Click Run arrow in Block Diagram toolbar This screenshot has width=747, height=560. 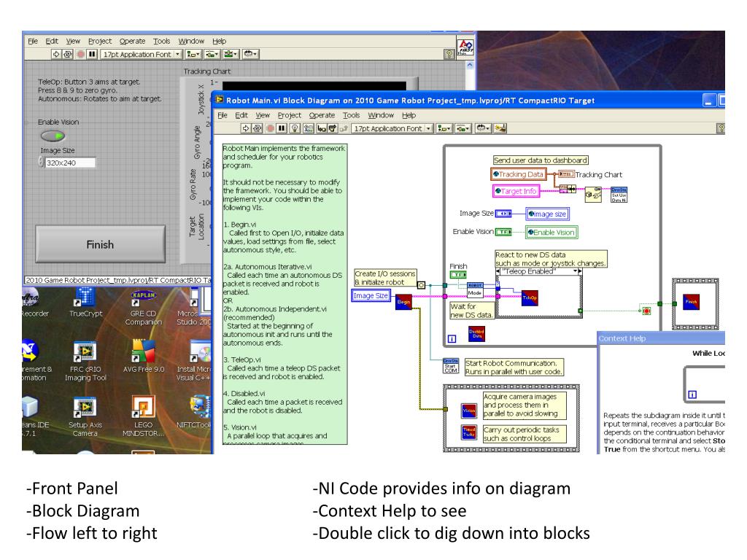coord(245,128)
